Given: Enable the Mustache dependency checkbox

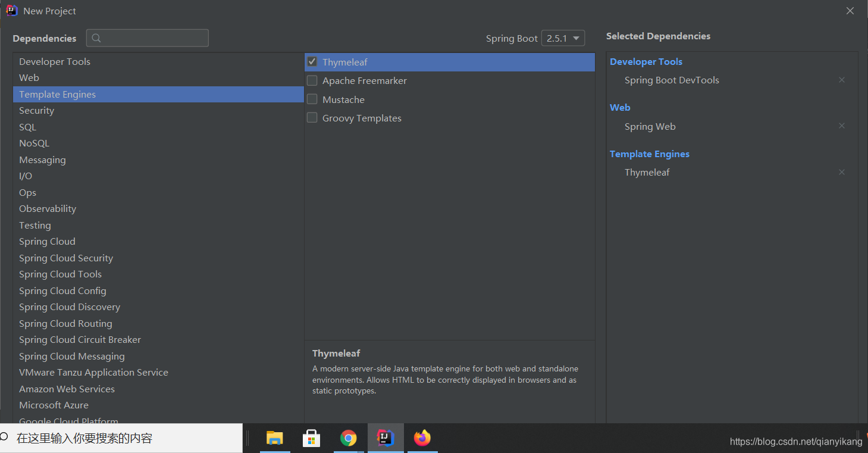Looking at the screenshot, I should tap(312, 99).
